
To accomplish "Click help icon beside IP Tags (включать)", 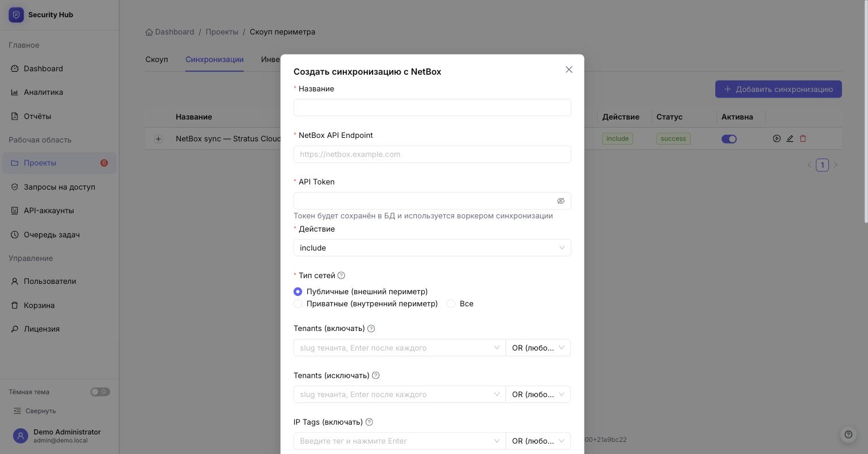I will click(x=369, y=422).
